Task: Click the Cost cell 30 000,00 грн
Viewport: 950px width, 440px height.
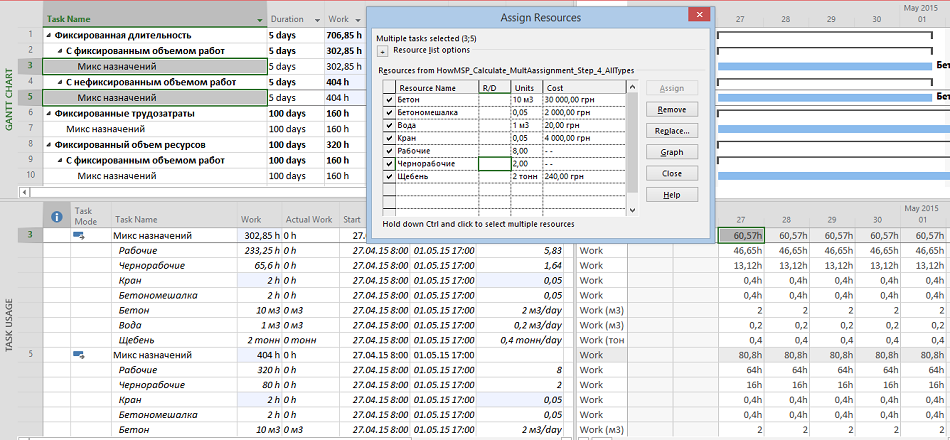Action: click(583, 99)
